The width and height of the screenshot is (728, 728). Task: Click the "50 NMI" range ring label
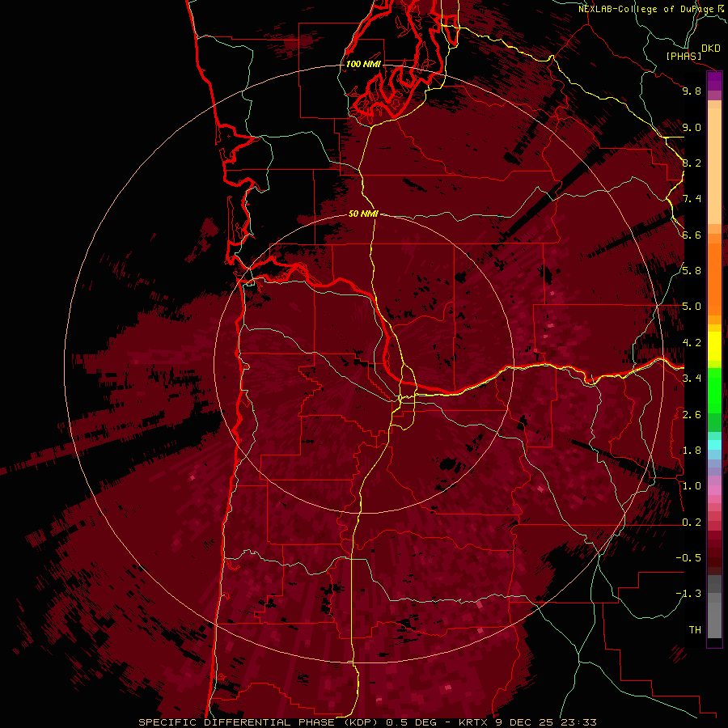[x=363, y=214]
